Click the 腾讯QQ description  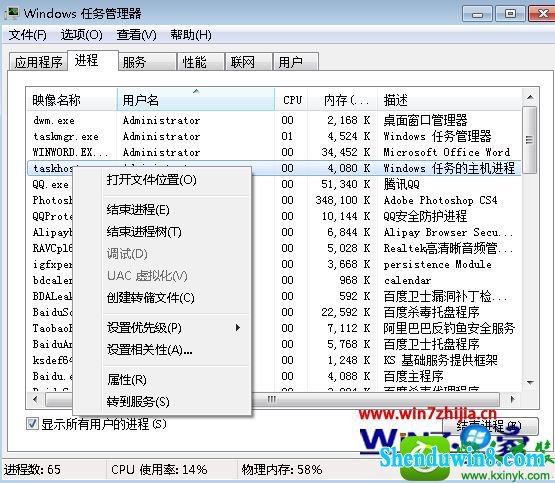point(401,184)
